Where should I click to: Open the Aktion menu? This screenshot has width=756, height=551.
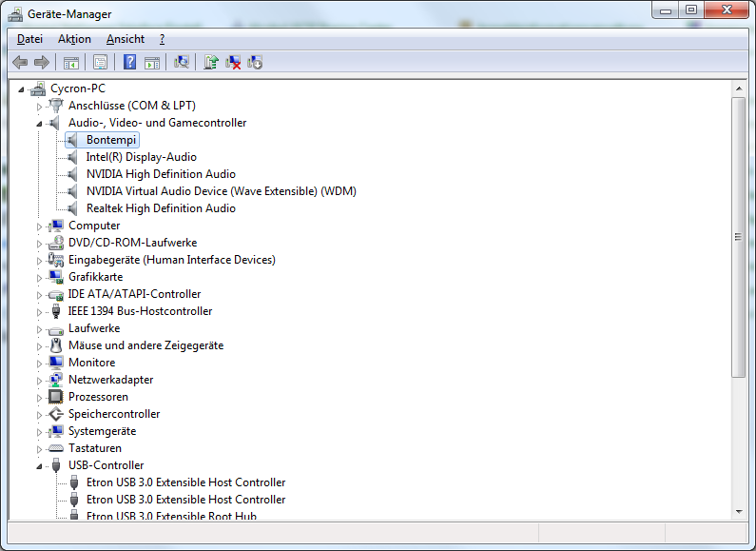click(x=74, y=39)
